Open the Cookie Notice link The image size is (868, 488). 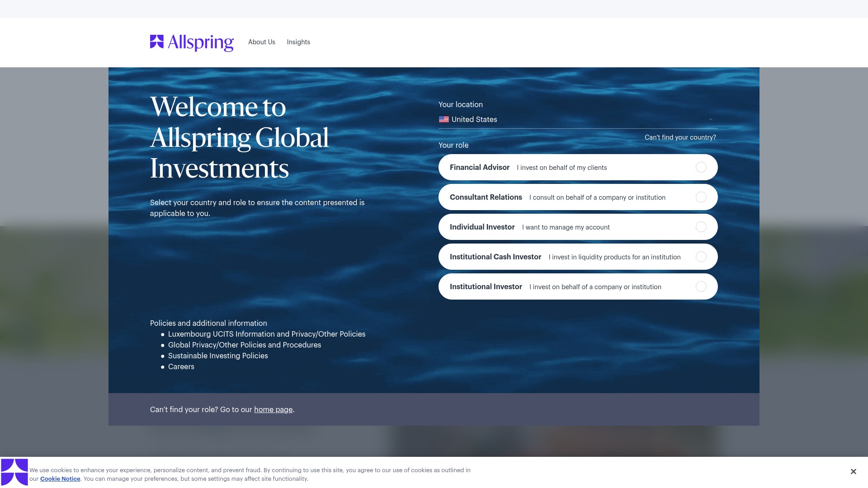tap(60, 479)
